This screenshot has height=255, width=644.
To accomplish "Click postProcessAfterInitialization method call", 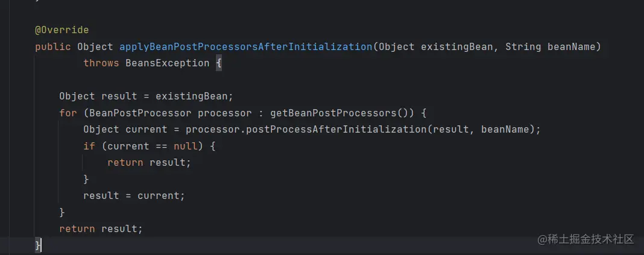I will pos(306,130).
